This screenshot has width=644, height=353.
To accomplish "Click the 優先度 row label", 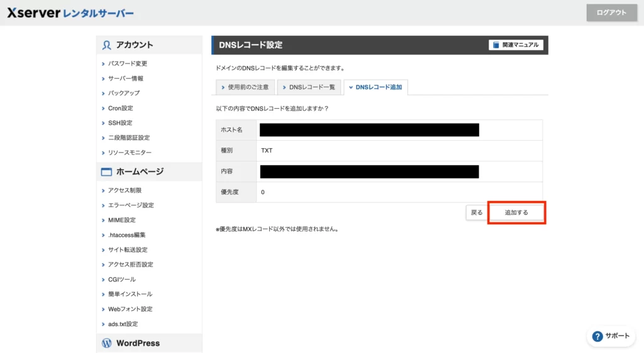I will (x=230, y=192).
